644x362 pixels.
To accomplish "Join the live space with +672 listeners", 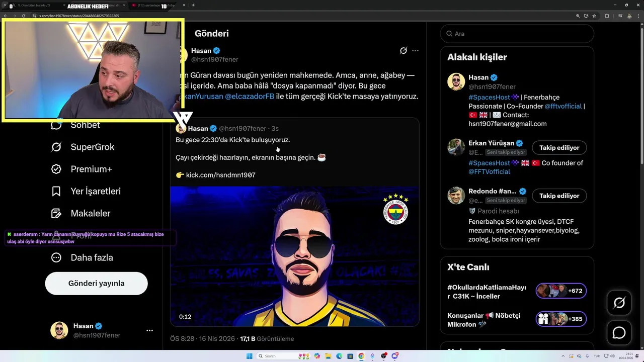I will [x=561, y=291].
